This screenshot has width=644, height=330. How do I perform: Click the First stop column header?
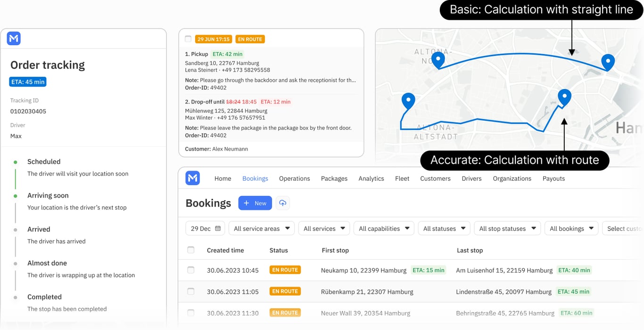click(335, 250)
